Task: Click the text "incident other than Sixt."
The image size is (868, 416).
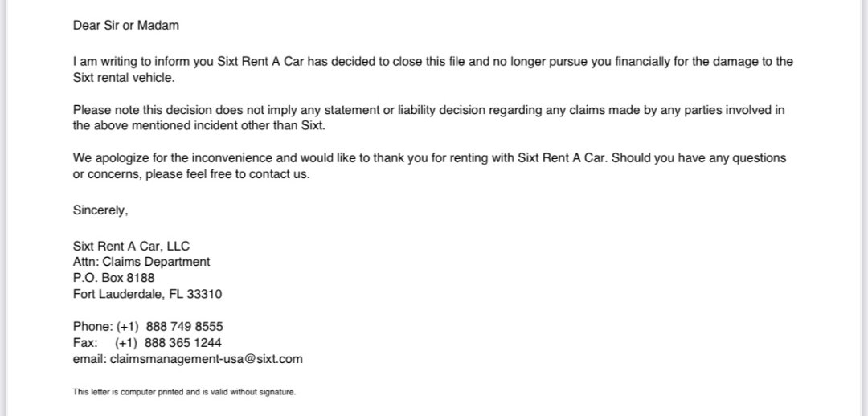Action: point(281,126)
